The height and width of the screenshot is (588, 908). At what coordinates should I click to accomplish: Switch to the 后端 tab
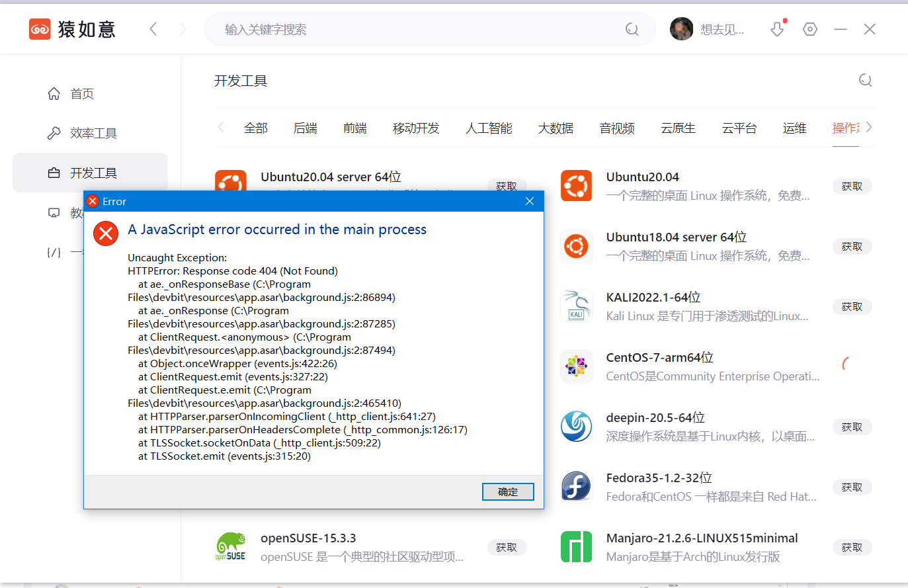tap(306, 128)
